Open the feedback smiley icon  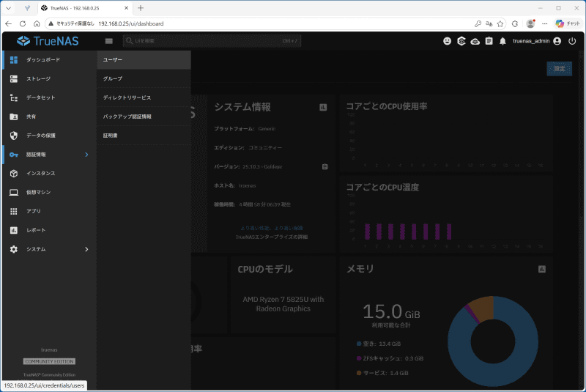[447, 41]
